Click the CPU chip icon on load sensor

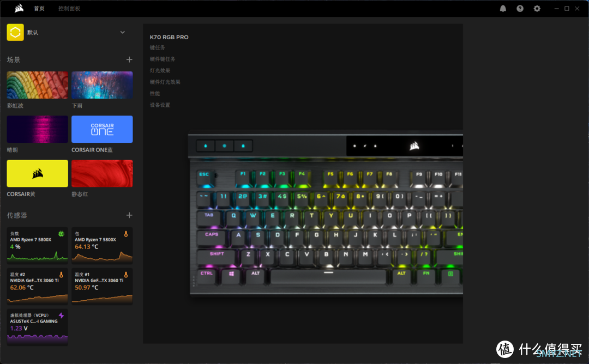point(61,234)
